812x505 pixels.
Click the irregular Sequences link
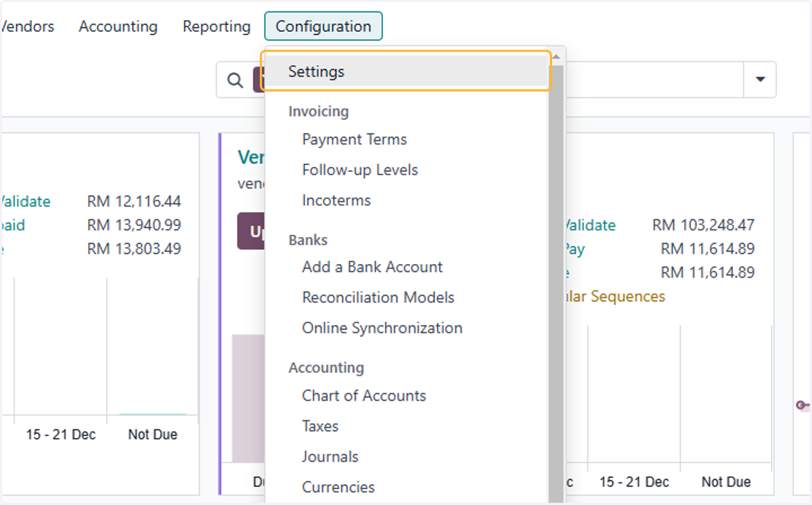(614, 297)
